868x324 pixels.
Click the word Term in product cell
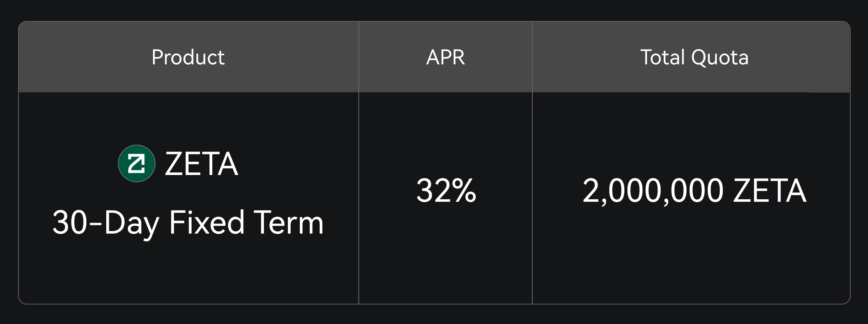[288, 223]
